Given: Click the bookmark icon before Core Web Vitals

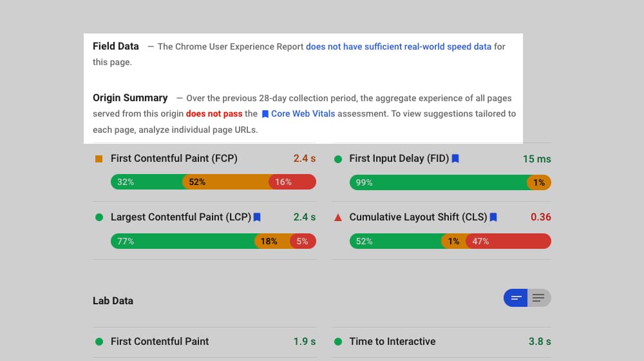Looking at the screenshot, I should pyautogui.click(x=265, y=114).
